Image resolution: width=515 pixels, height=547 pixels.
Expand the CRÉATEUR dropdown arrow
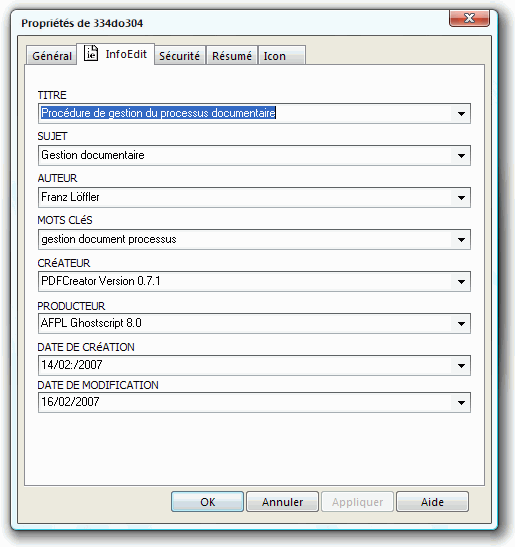pyautogui.click(x=461, y=282)
